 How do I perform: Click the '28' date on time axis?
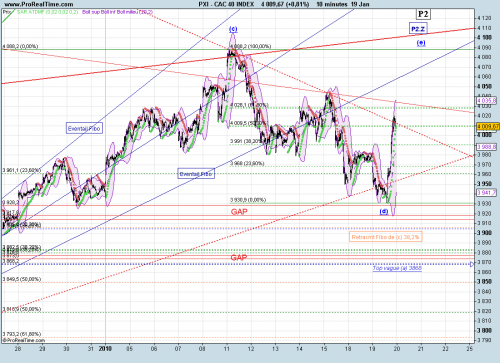click(18, 349)
